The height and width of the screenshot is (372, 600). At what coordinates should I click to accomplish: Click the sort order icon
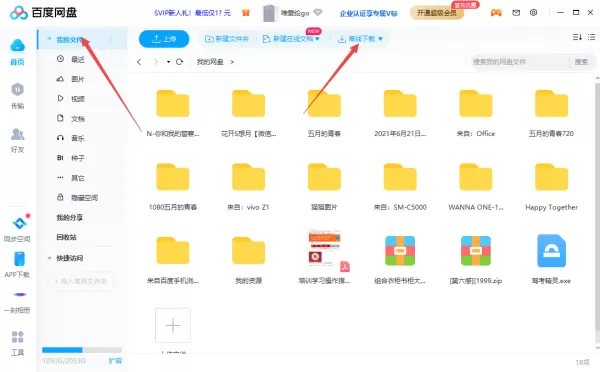577,37
